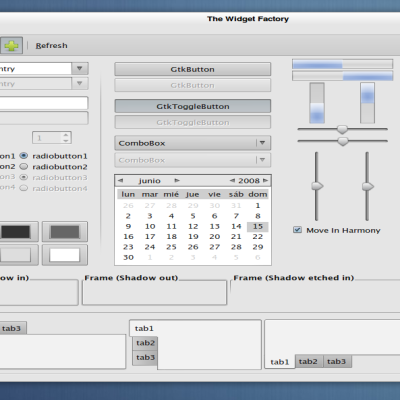Click the top horizontal progress bar
The image size is (400, 400).
pos(342,64)
